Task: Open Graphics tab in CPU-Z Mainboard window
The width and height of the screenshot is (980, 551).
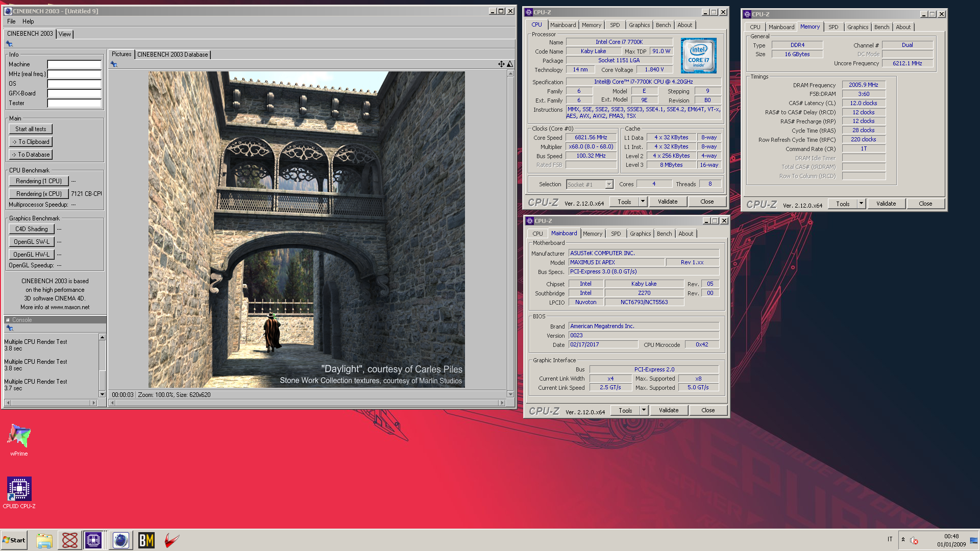Action: (x=640, y=234)
